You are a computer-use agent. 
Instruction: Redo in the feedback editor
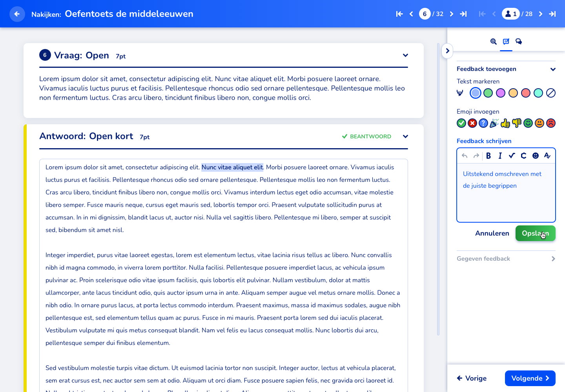click(x=476, y=156)
